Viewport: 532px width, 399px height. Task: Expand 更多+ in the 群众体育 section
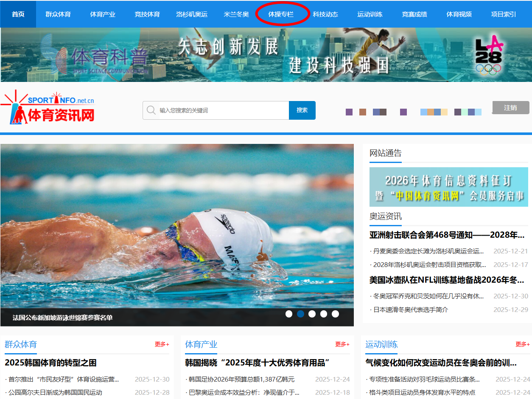[162, 344]
